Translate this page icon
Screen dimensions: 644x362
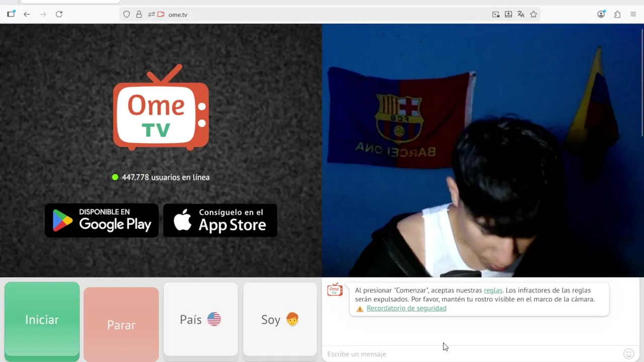pos(521,15)
